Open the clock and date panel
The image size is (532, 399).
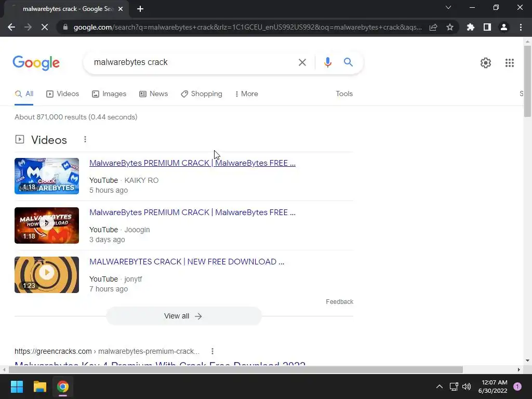[x=493, y=387]
